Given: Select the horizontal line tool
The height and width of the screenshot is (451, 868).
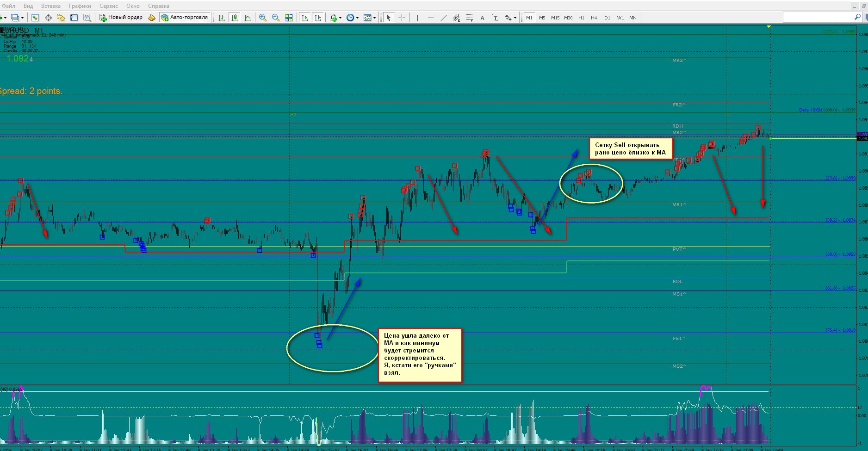Looking at the screenshot, I should [x=431, y=18].
